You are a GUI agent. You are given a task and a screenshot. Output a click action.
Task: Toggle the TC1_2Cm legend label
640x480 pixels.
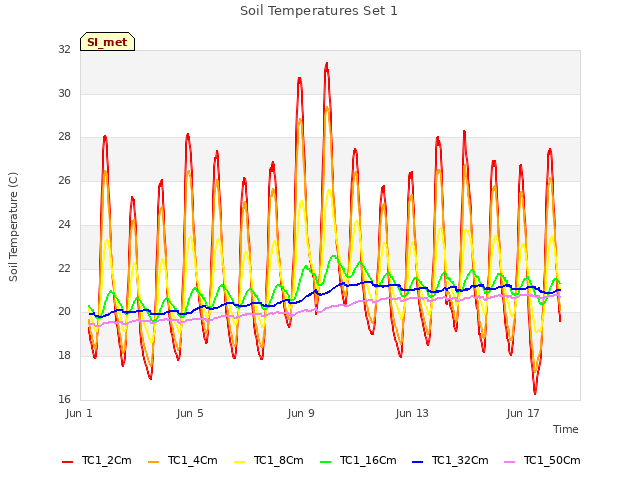coord(107,460)
